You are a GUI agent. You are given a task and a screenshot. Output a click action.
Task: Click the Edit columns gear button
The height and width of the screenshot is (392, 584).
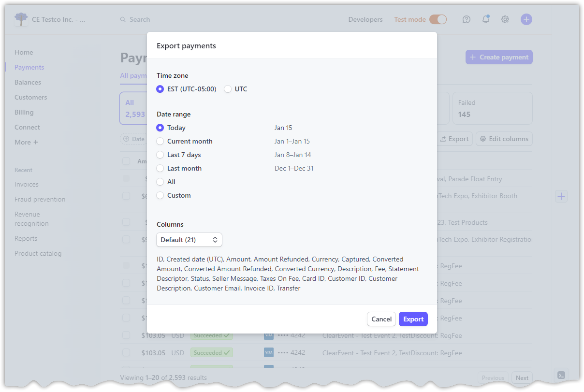click(x=504, y=139)
